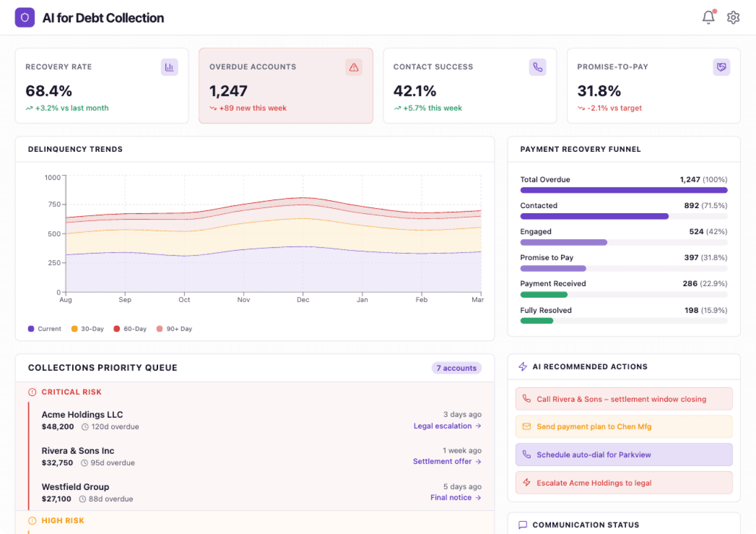Click the warning icon next to CRITICAL RISK
Viewport: 756px width, 534px height.
point(32,392)
